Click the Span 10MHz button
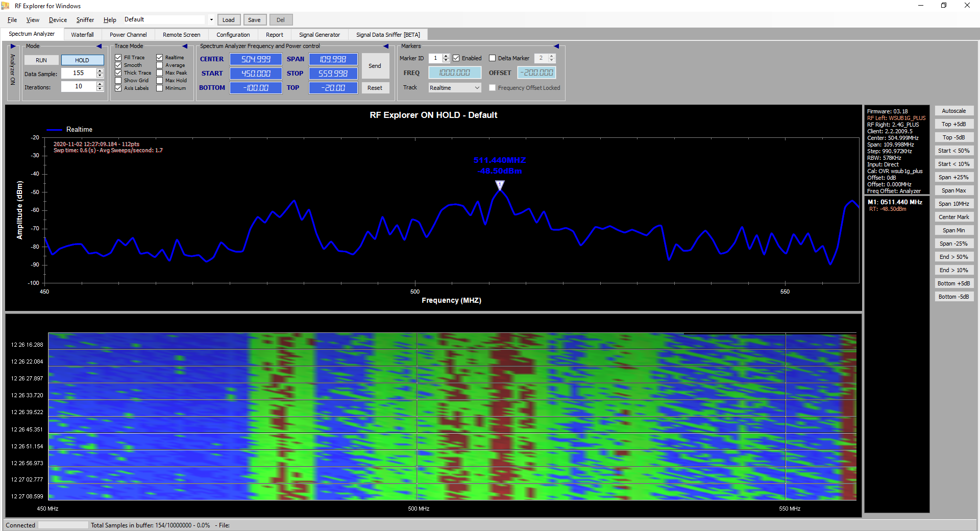Screen dimensions: 980x531 [953, 204]
